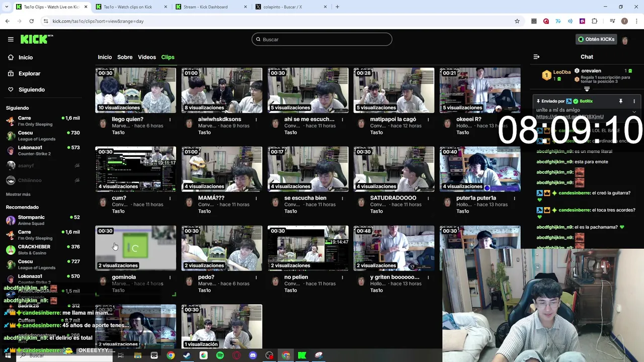644x362 pixels.
Task: Open Chrome media controls icon
Action: click(612, 21)
